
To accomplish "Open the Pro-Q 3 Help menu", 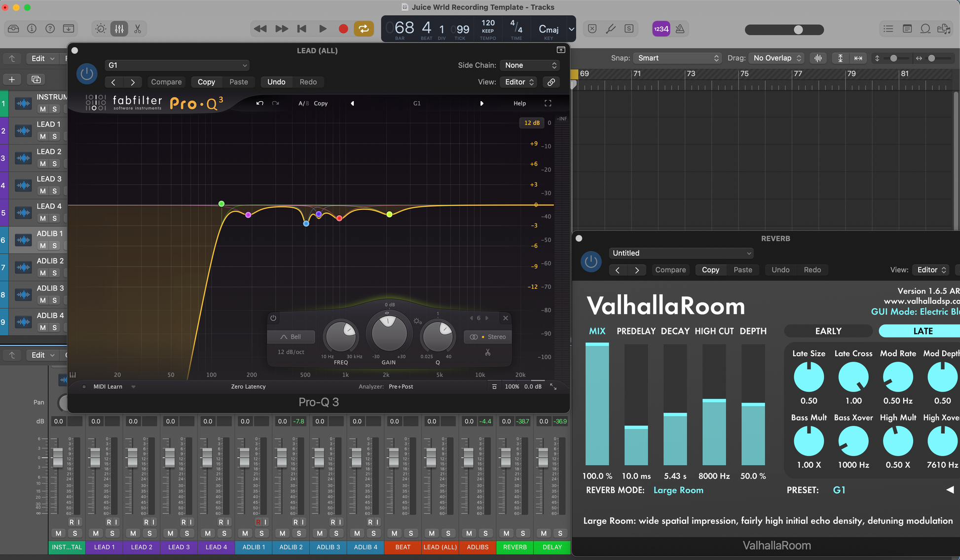I will coord(519,104).
